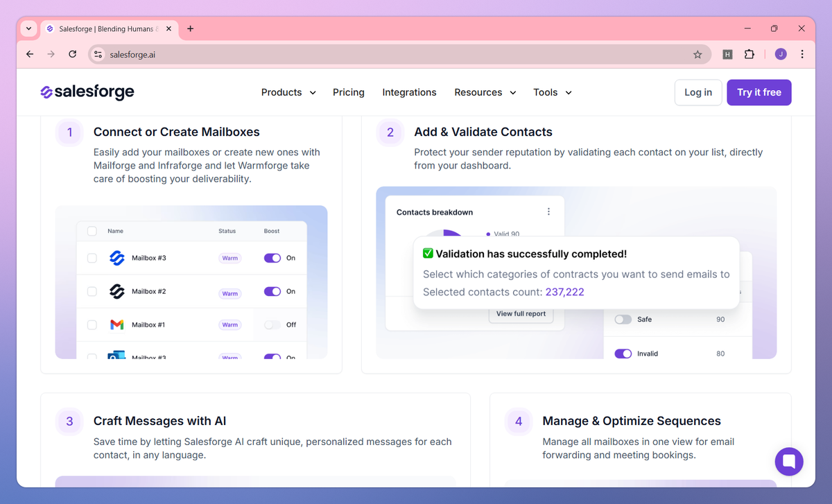The width and height of the screenshot is (832, 504).
Task: Click the Boost column header
Action: [272, 231]
